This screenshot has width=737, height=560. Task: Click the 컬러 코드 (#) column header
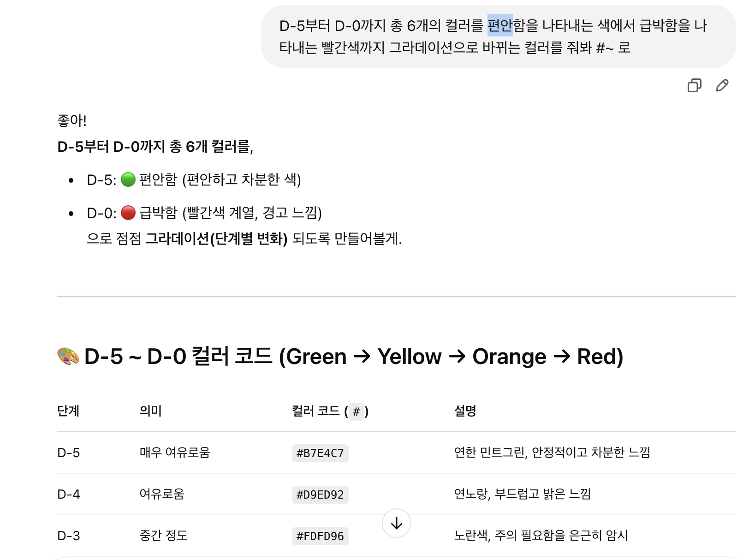coord(330,411)
